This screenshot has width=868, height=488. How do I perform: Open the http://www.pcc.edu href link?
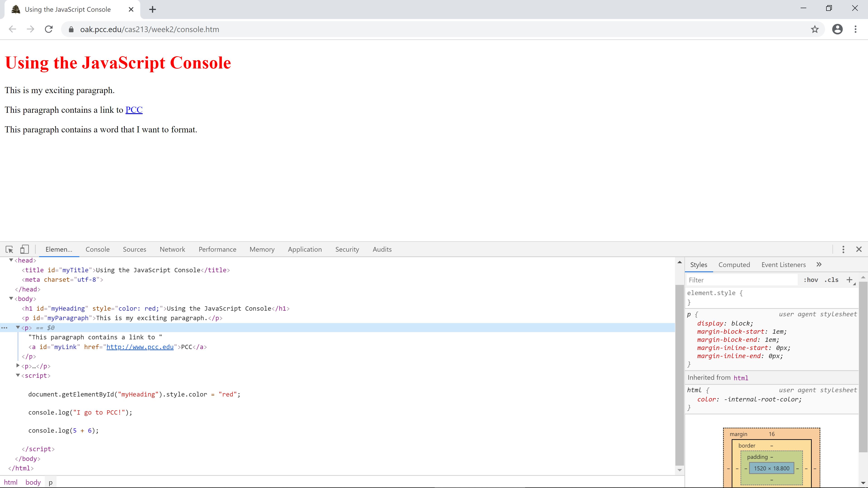pyautogui.click(x=140, y=347)
